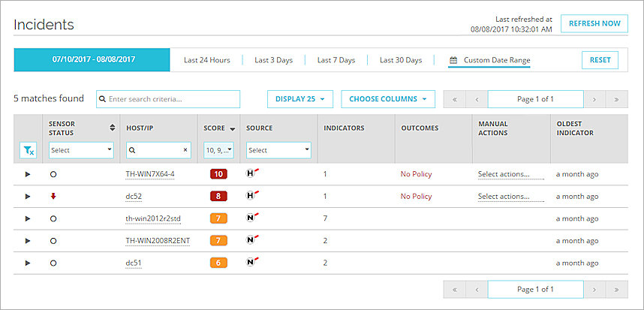Click sensor status circle for th-win2012r2std
Screen dimensions: 644x310
tap(53, 219)
